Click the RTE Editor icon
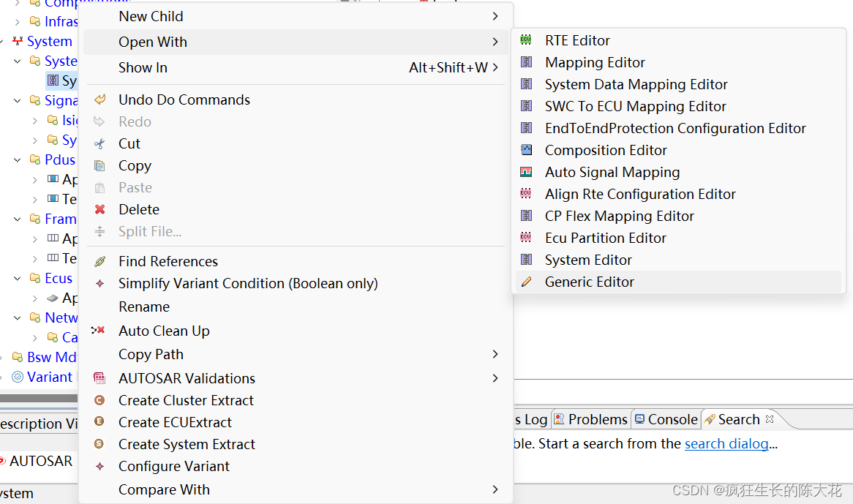The height and width of the screenshot is (504, 853). [526, 40]
